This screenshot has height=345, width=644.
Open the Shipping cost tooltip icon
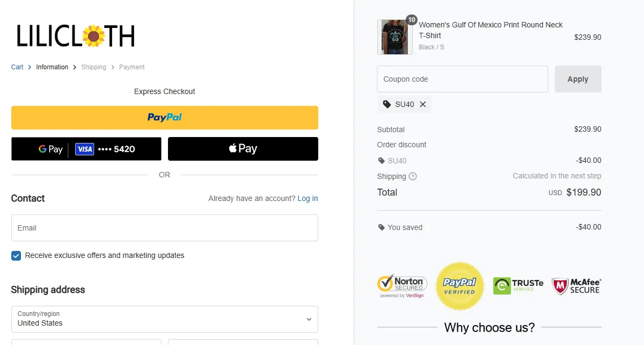pos(412,176)
